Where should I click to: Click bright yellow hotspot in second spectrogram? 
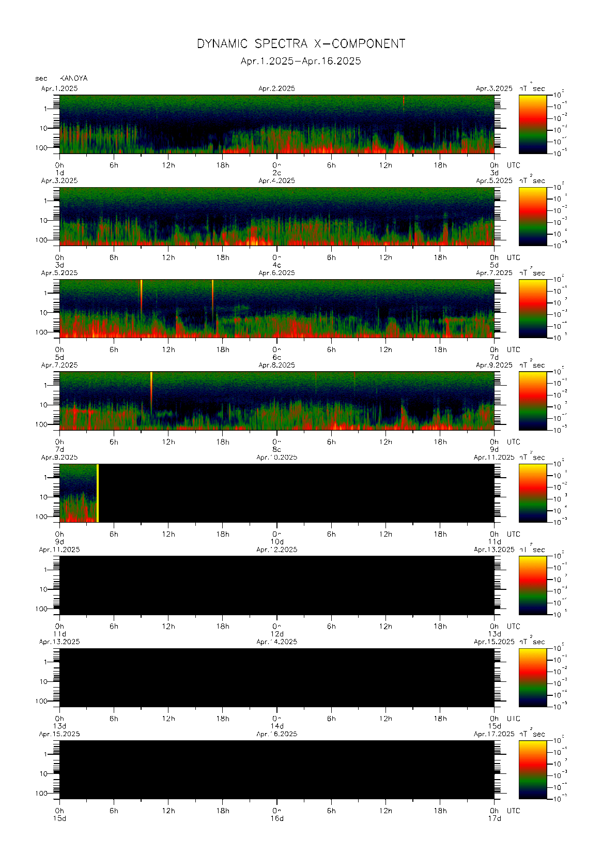click(253, 240)
